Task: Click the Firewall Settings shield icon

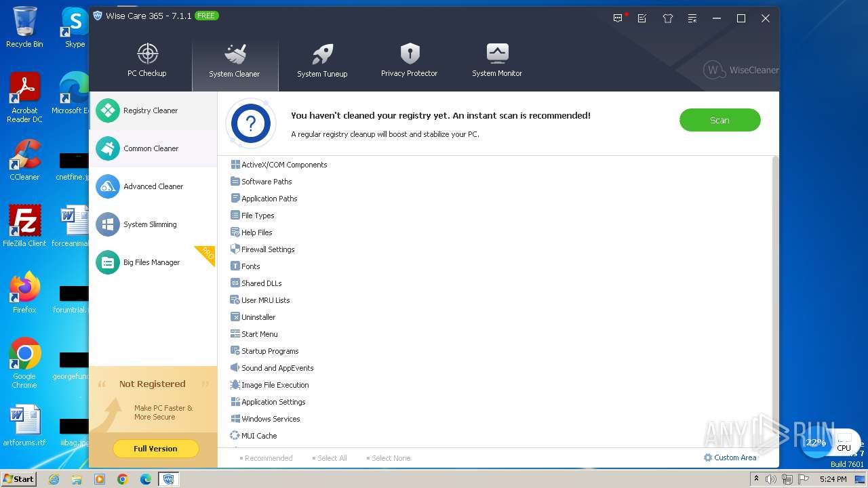Action: pos(235,249)
